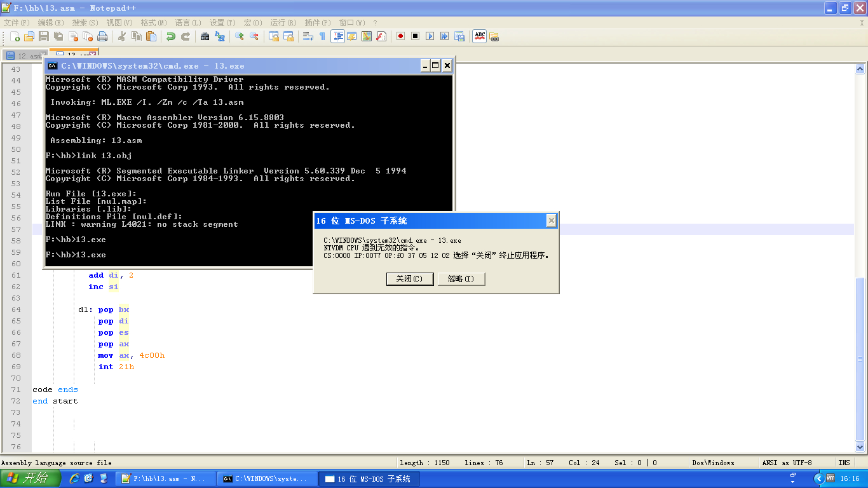Run the macro multiple times via its icon
Image resolution: width=868 pixels, height=488 pixels.
(x=444, y=36)
